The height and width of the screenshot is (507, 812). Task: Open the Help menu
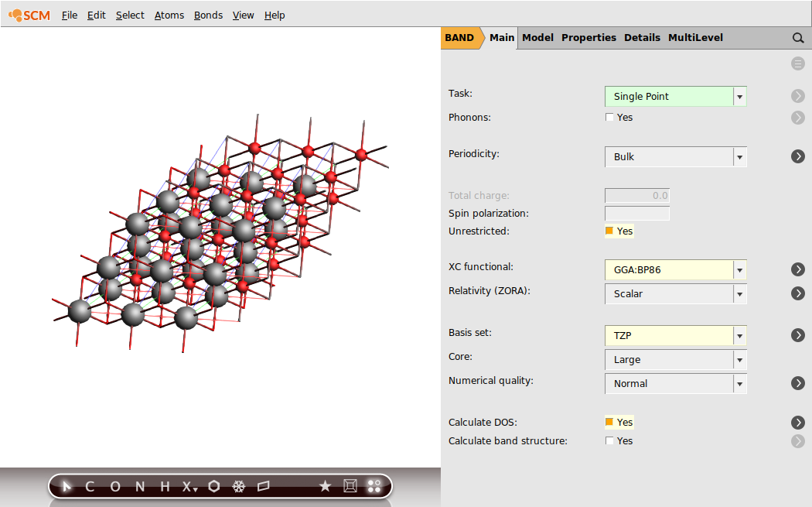coord(275,15)
